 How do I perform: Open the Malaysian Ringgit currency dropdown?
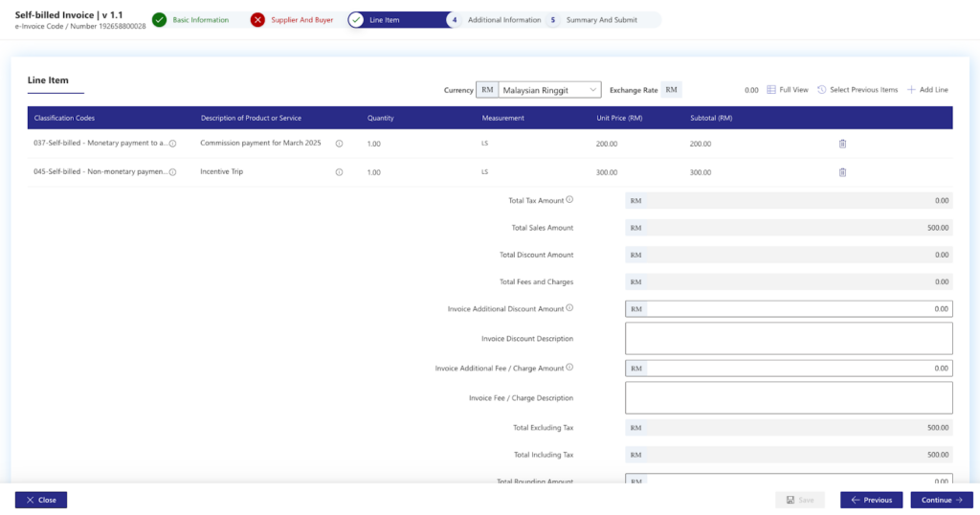pyautogui.click(x=549, y=90)
